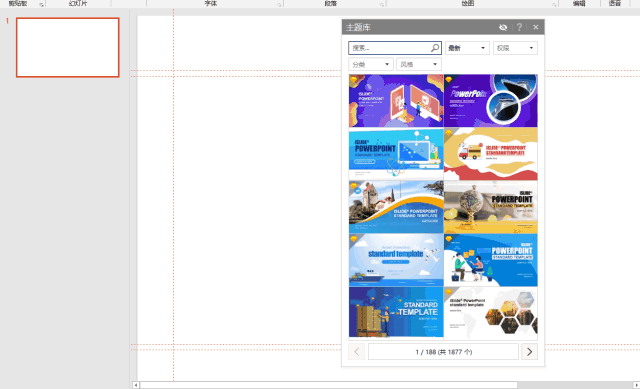Select the purple cruise ship PowerPoint template
Screen dimensions: 640x389
point(491,101)
